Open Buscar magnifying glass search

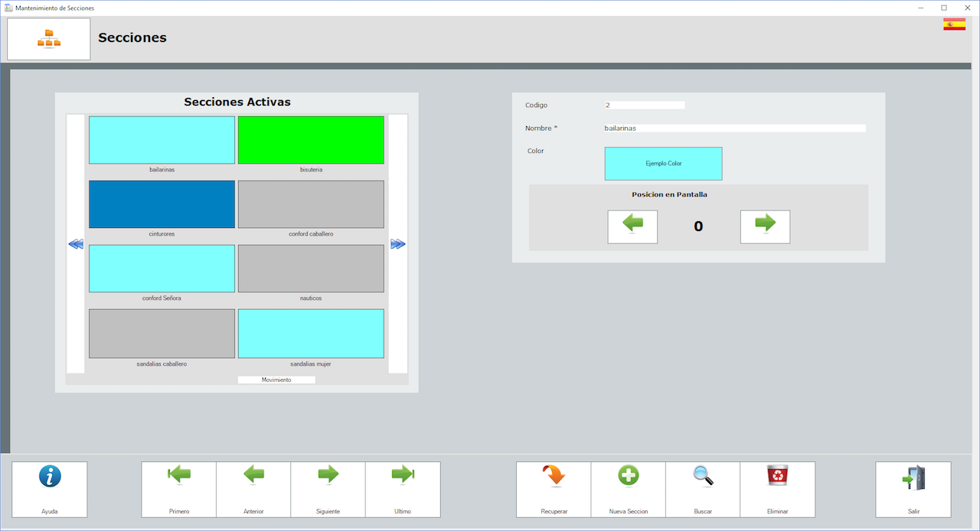point(703,476)
